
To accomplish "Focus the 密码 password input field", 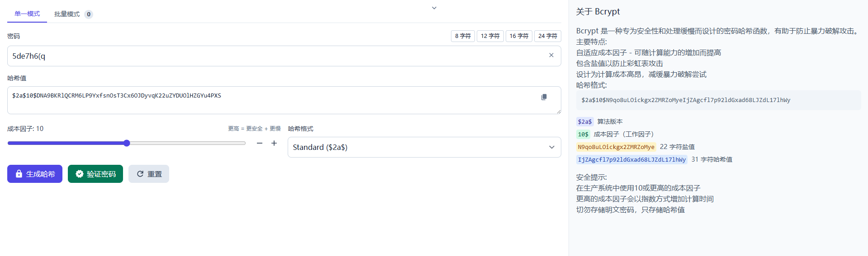I will point(271,56).
